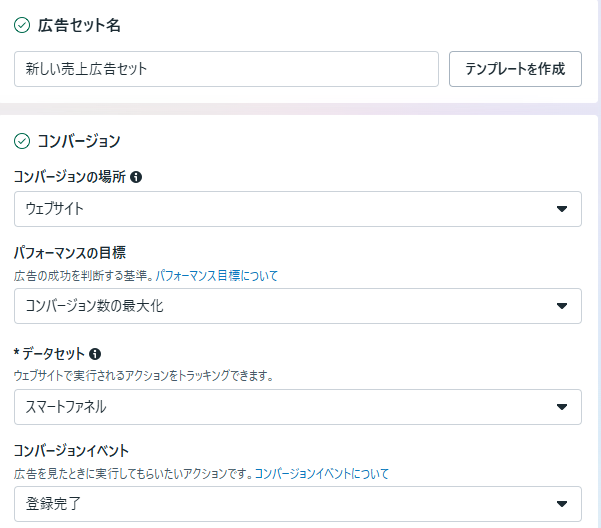Click the caret arrow on the スマートファネル field
Viewport: 601px width, 528px height.
click(x=561, y=407)
